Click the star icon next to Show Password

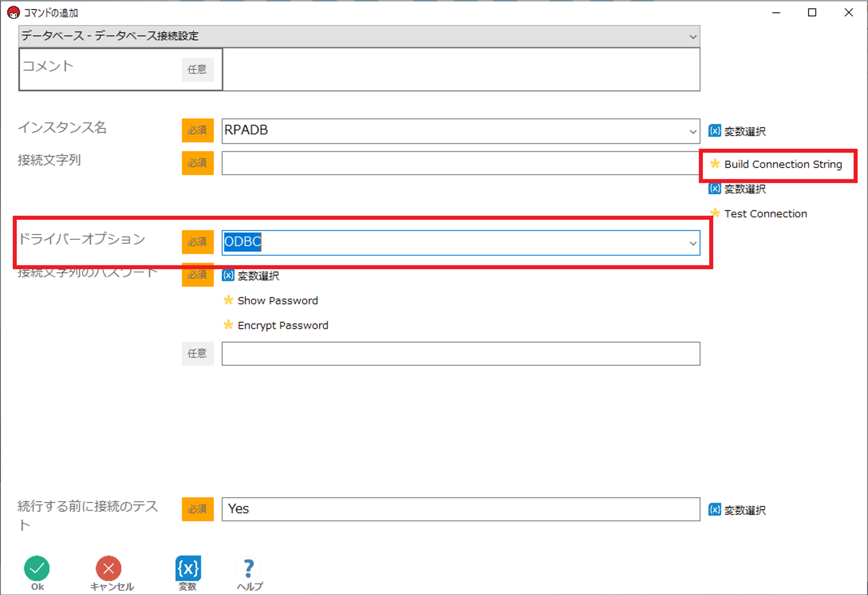tap(228, 300)
